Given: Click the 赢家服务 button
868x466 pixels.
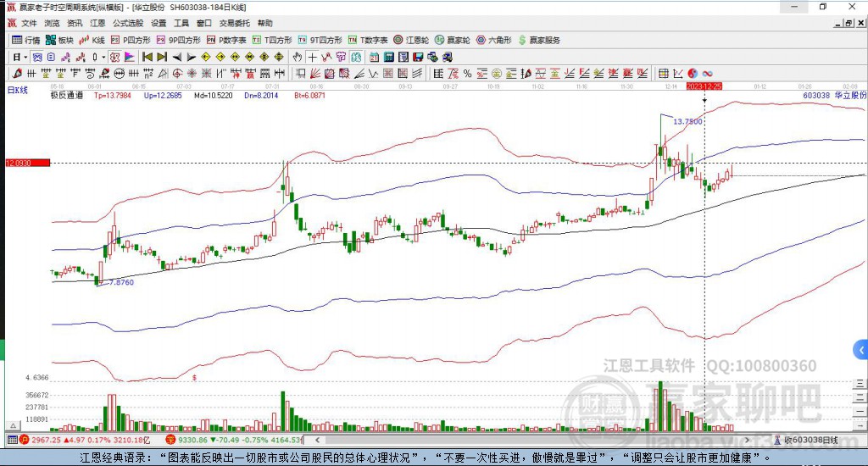Looking at the screenshot, I should (x=539, y=40).
